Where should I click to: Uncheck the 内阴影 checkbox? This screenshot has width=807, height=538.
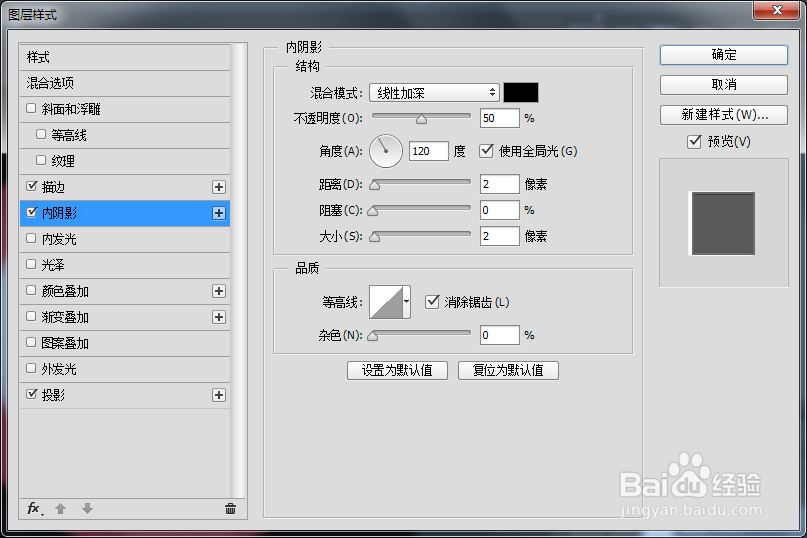[31, 212]
